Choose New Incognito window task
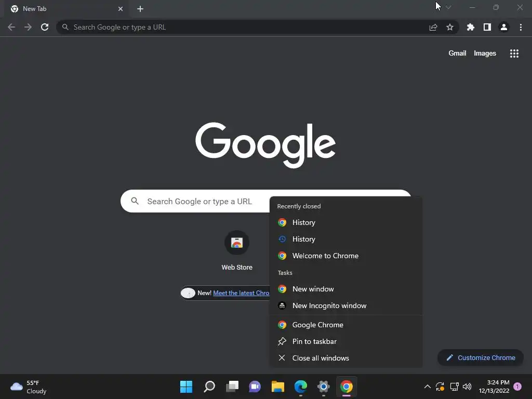 pos(346,305)
